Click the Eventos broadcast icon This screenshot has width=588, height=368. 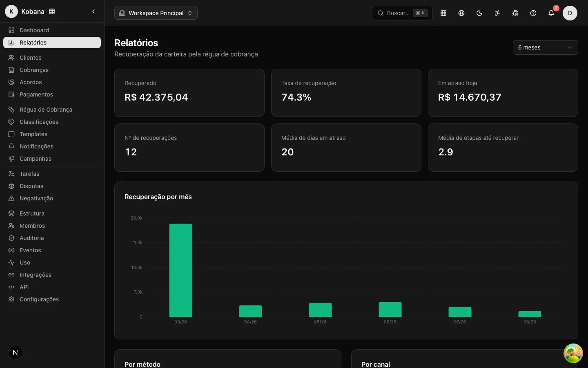coord(11,250)
